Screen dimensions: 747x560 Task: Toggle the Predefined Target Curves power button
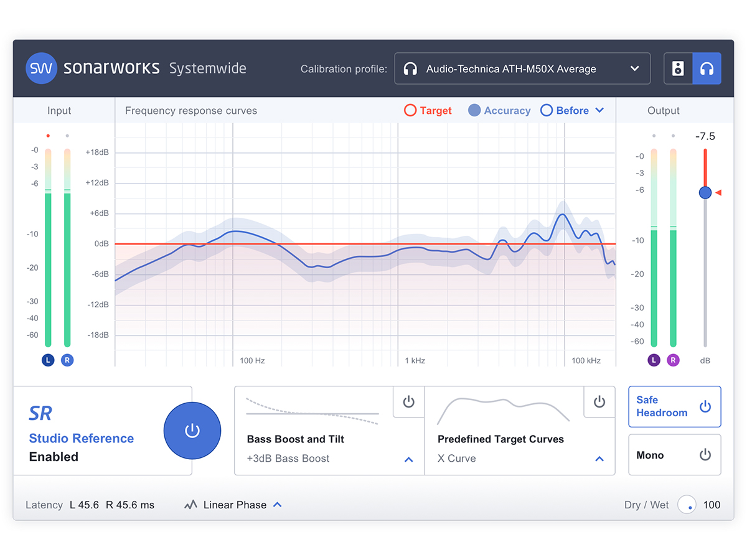599,402
